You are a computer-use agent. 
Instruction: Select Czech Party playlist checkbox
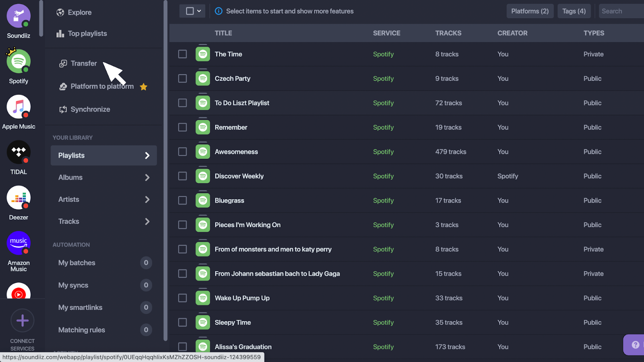(x=183, y=78)
